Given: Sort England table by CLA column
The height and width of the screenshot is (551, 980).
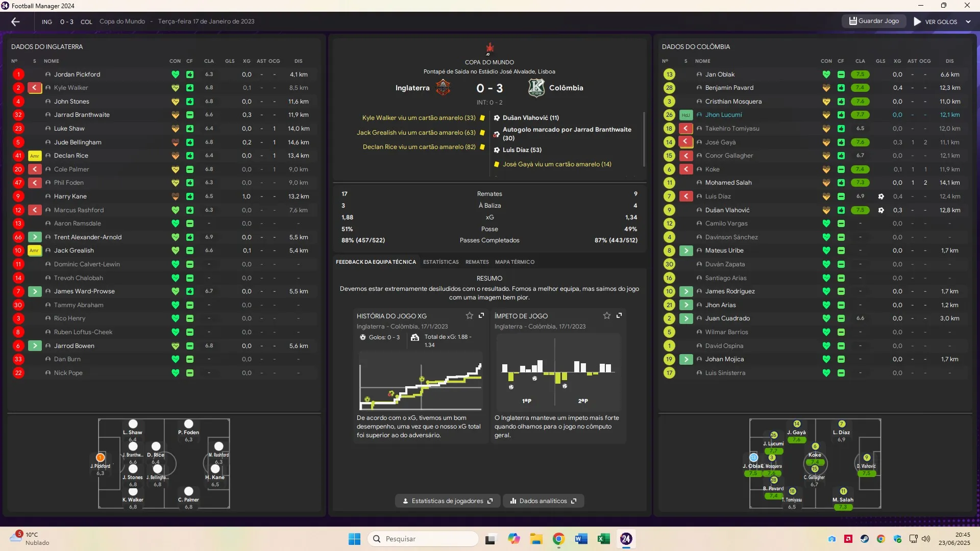Looking at the screenshot, I should coord(209,61).
